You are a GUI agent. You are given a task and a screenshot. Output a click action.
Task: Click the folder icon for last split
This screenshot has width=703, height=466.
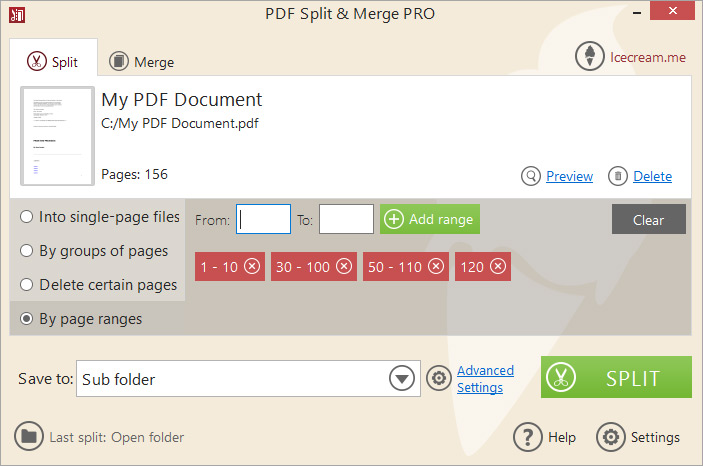coord(29,436)
